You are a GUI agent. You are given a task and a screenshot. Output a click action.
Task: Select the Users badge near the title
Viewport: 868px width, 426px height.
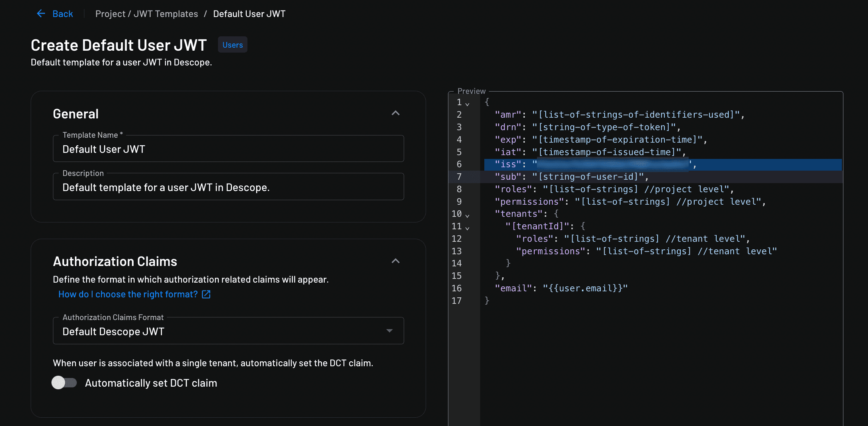pos(232,45)
